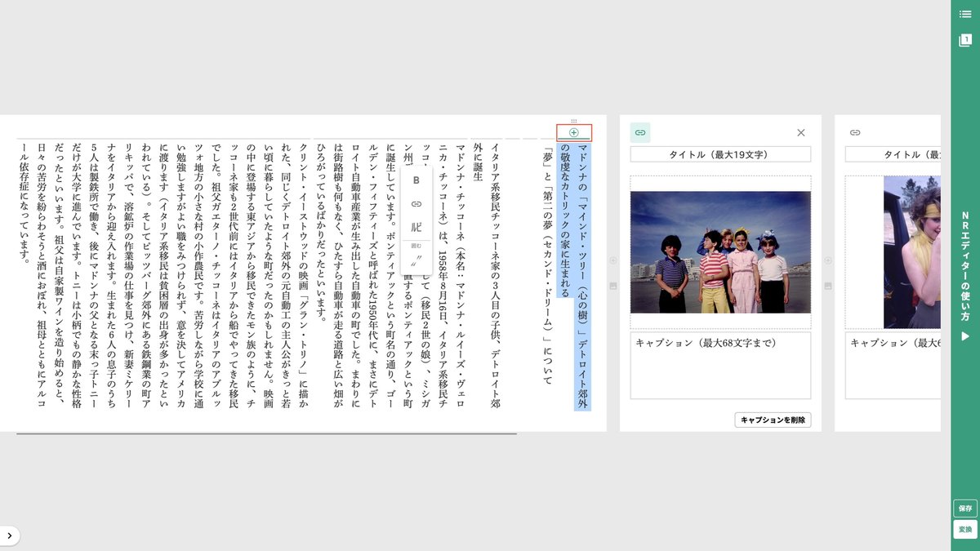Screen dimensions: 980x551
Task: Click the line 「夢」と「第二の夢（セカンド・ドリーム）」について
Action: (x=547, y=265)
